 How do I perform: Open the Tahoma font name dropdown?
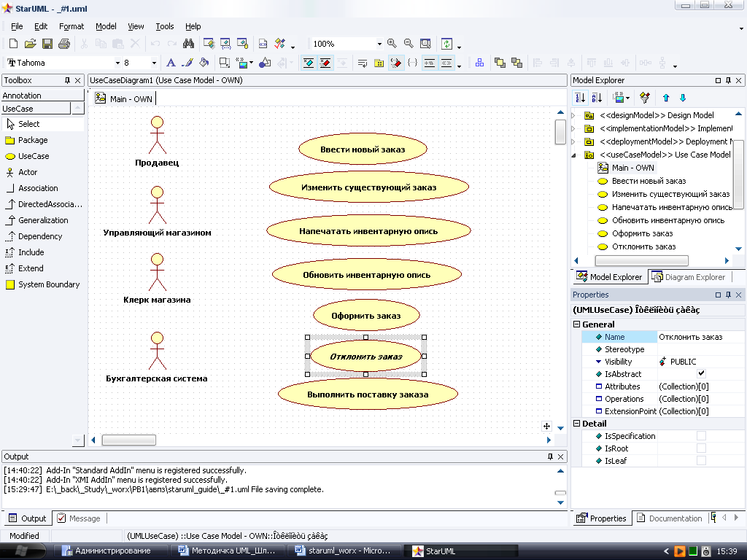pyautogui.click(x=117, y=63)
